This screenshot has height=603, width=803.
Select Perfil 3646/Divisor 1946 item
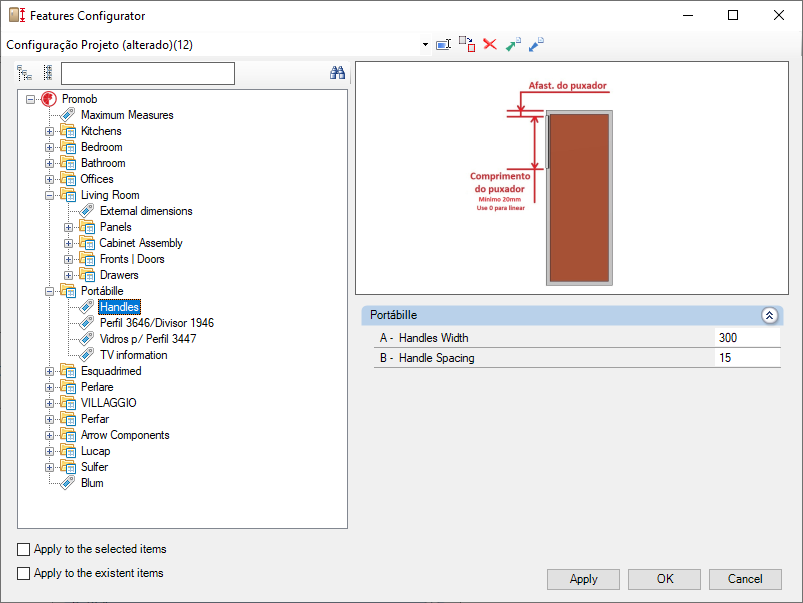[x=157, y=323]
